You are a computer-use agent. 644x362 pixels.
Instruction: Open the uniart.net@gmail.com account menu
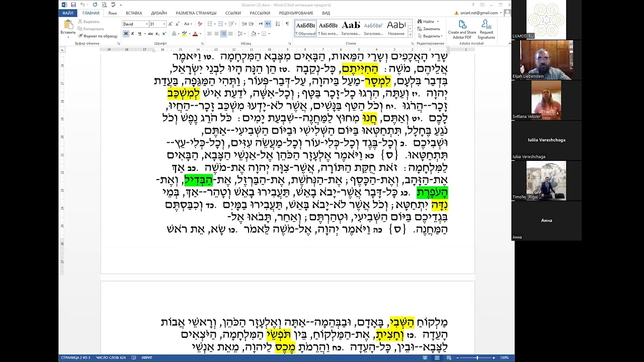pyautogui.click(x=478, y=13)
